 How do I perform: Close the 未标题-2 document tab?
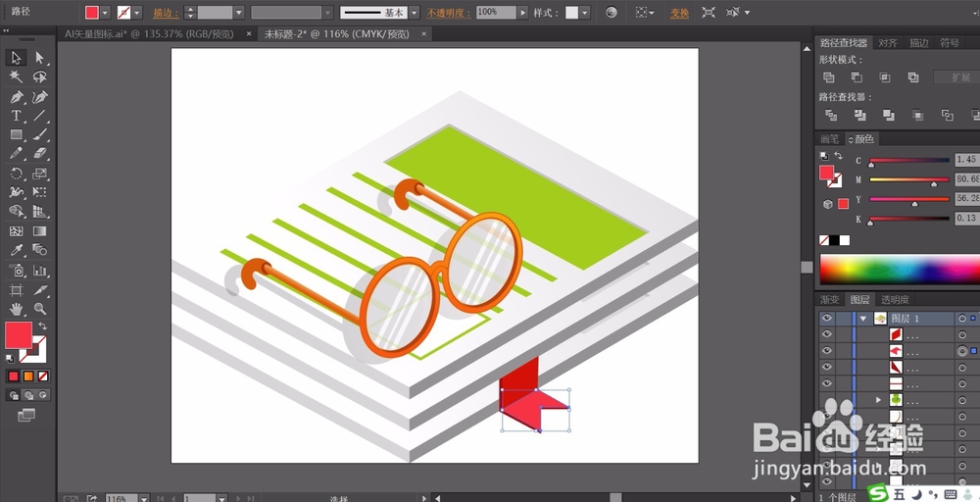coord(423,34)
